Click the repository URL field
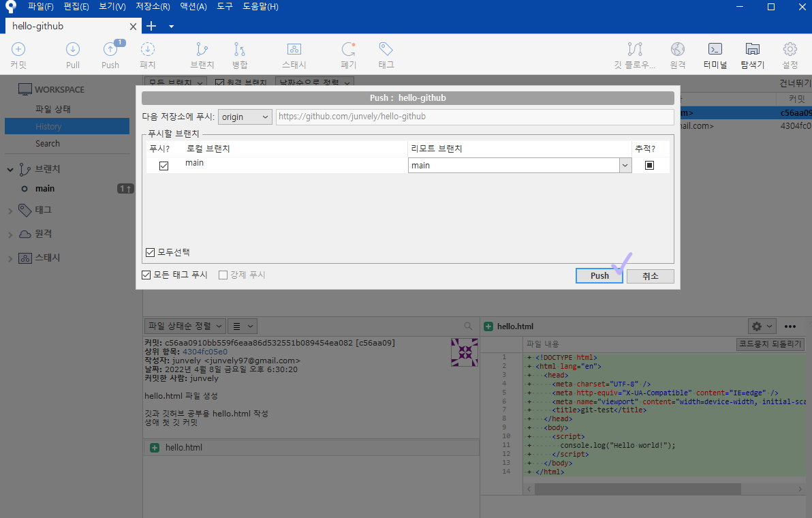The image size is (812, 518). tap(475, 117)
